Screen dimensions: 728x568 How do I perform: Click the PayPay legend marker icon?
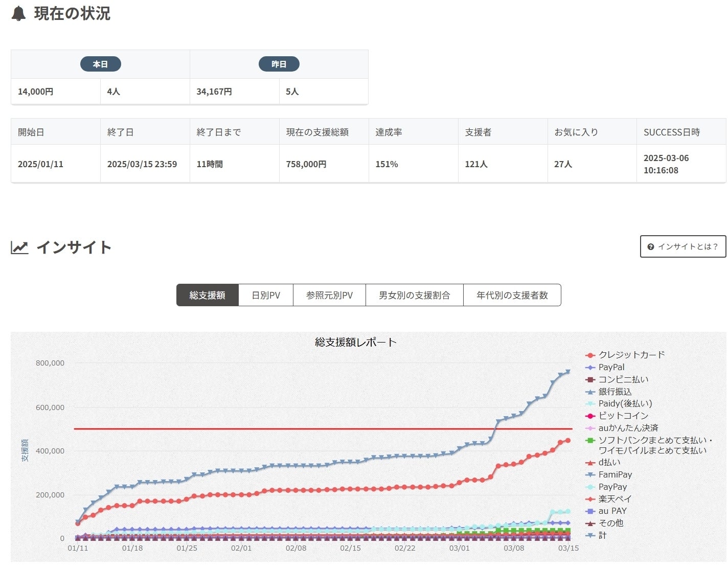pyautogui.click(x=590, y=487)
